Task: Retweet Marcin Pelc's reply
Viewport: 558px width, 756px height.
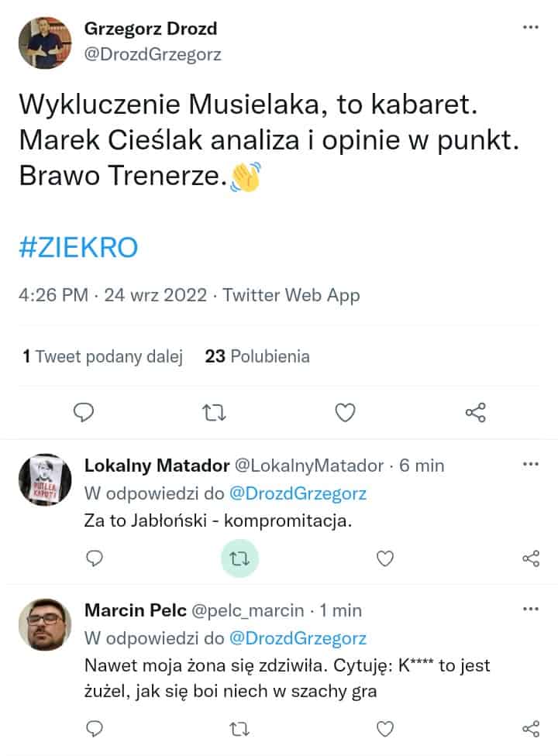Action: (x=240, y=728)
